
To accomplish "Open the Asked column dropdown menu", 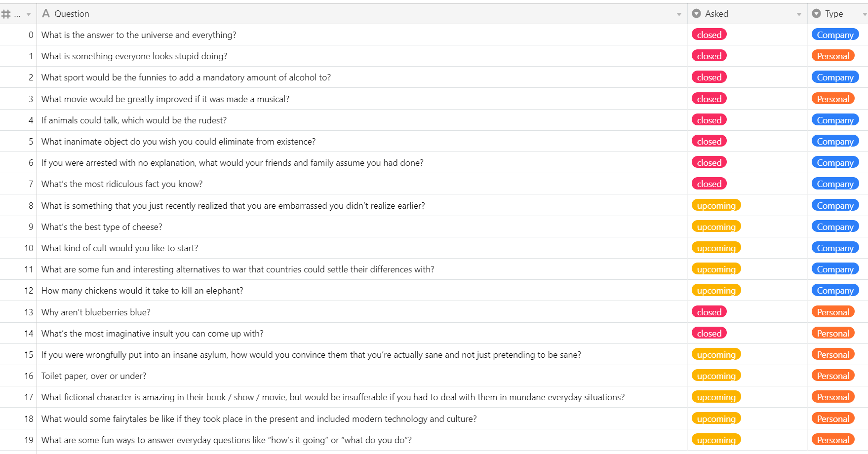I will tap(800, 13).
